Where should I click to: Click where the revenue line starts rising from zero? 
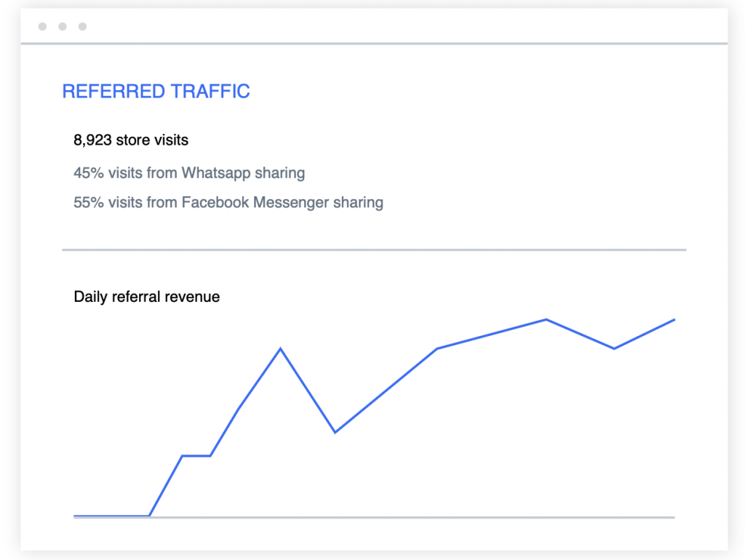pyautogui.click(x=150, y=516)
